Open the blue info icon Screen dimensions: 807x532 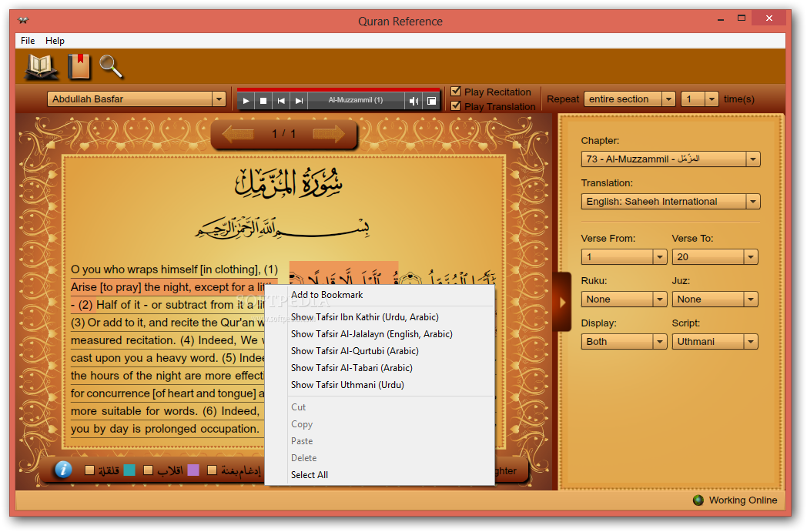pos(63,469)
